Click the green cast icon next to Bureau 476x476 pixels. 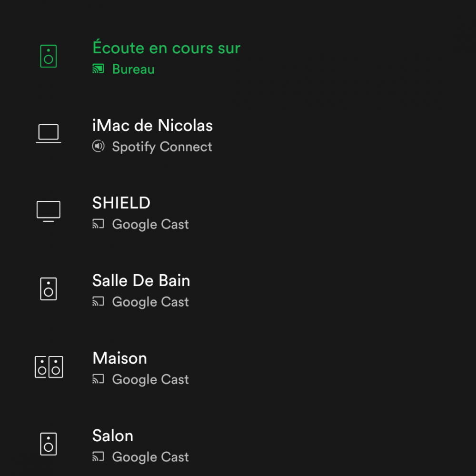99,69
